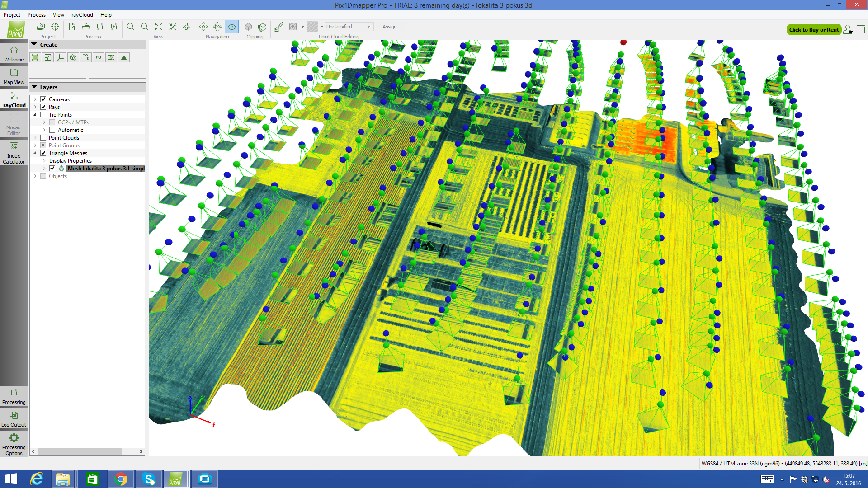Zoom out using the magnifier minus icon

coord(145,27)
